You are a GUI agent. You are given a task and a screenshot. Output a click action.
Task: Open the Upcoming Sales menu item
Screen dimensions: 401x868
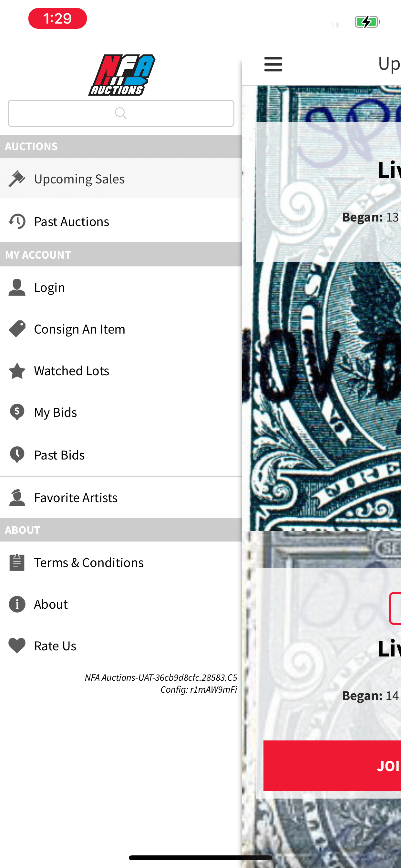click(x=121, y=179)
